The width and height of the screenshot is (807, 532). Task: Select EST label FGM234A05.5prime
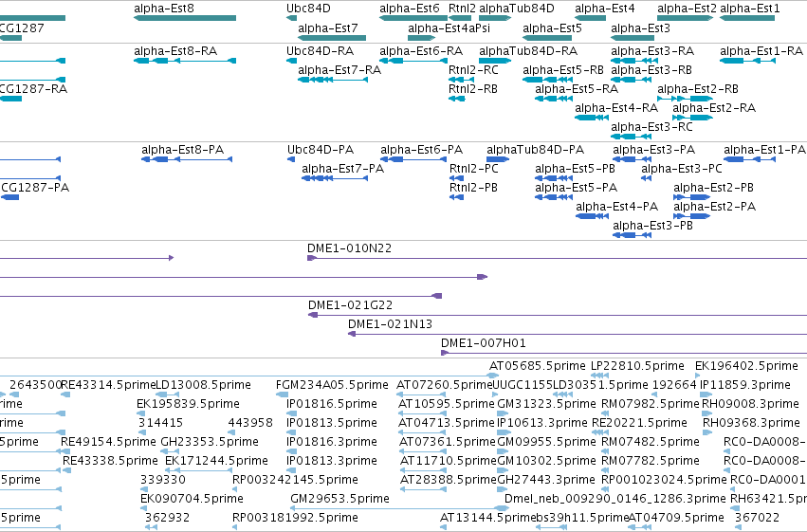click(332, 385)
